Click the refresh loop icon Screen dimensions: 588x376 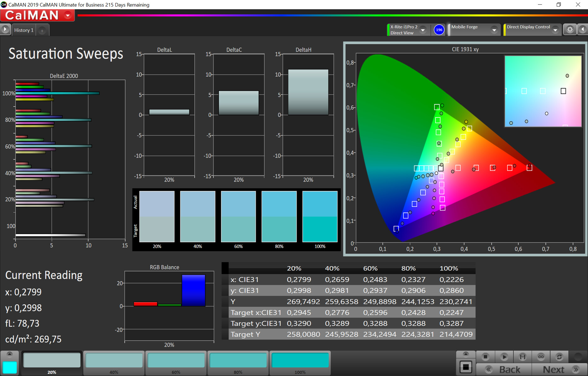pos(559,357)
